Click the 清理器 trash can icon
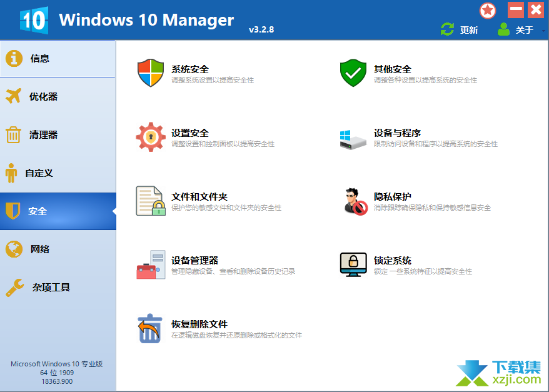 point(13,135)
